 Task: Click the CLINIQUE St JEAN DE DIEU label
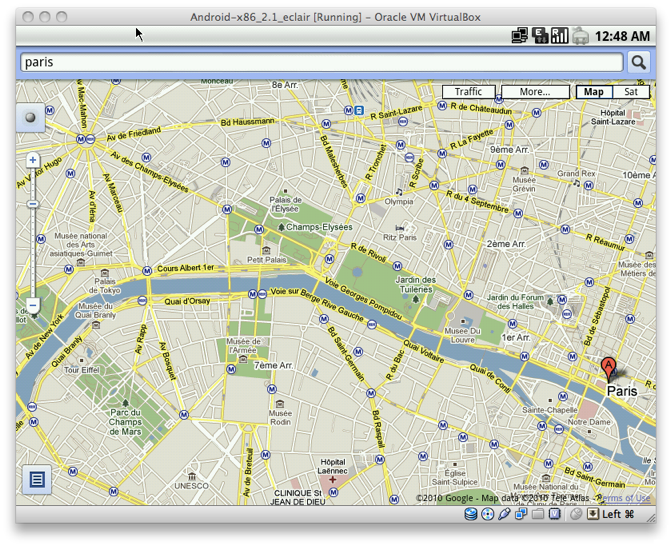coord(298,498)
